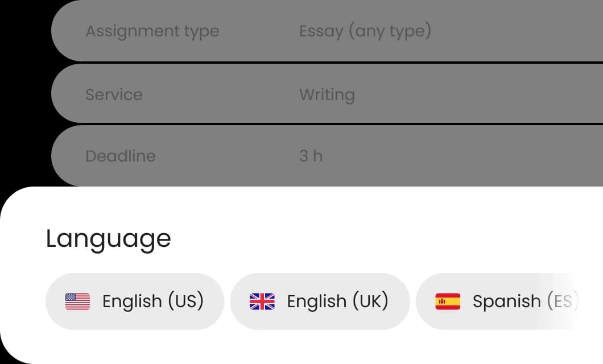Click the "Spanish" text label
Viewport: 603px width, 364px height.
click(506, 301)
